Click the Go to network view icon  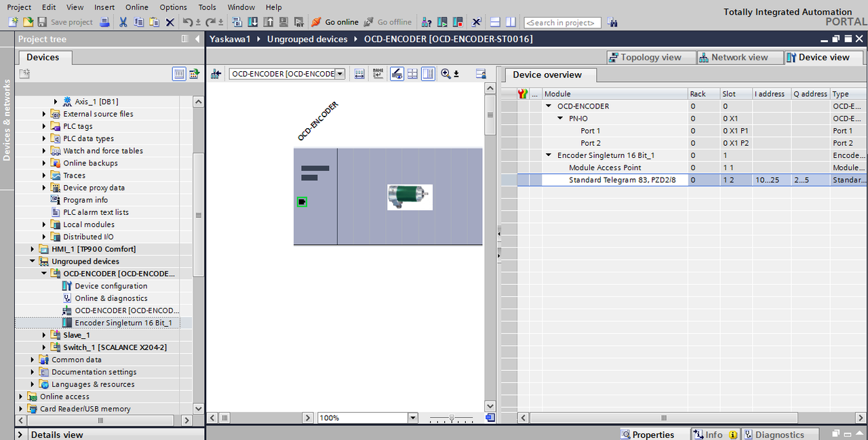coord(216,74)
